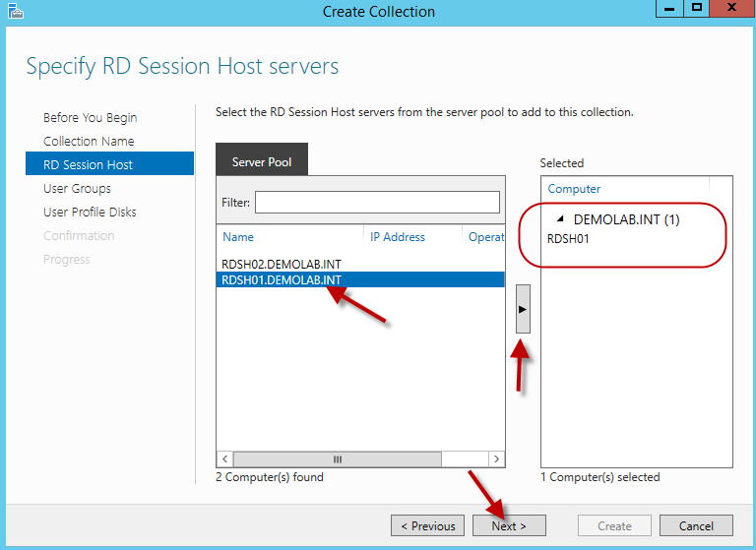
Task: Click into the Filter text field
Action: (377, 202)
